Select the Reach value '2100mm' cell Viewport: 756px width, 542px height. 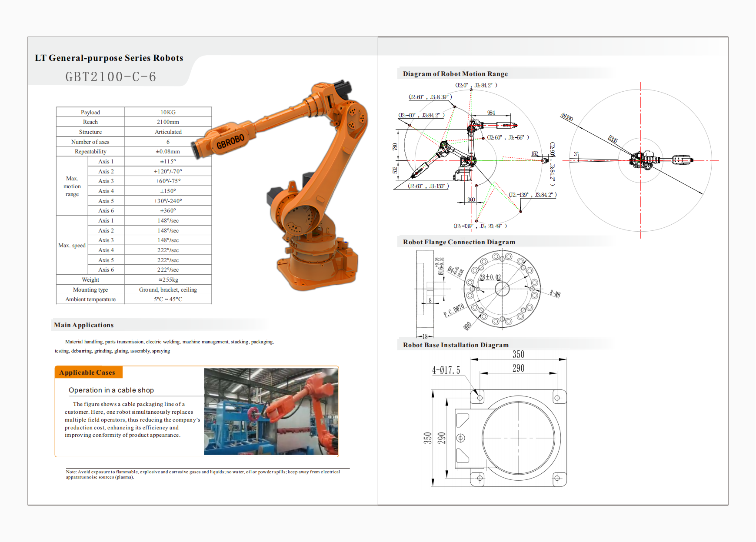pyautogui.click(x=168, y=122)
